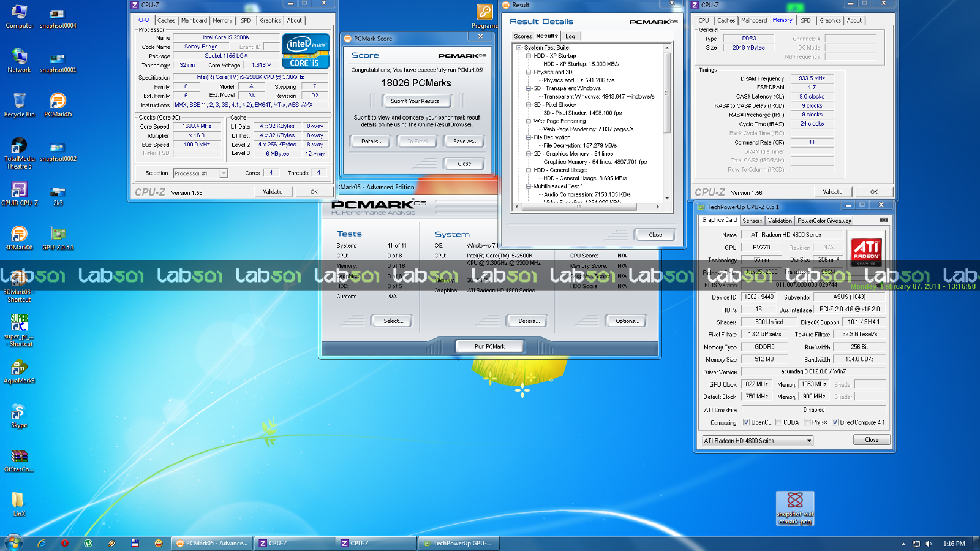Toggle the OpenCL checkbox in GPU-Z

pos(746,422)
